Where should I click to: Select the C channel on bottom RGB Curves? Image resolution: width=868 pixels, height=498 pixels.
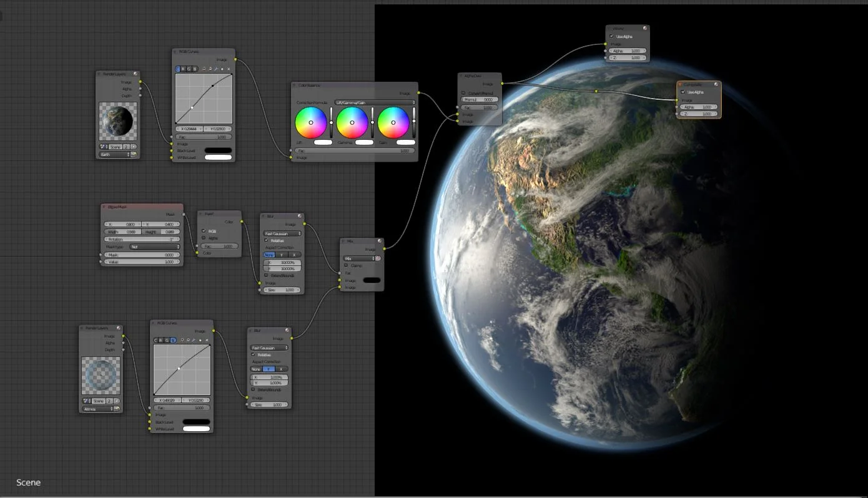pyautogui.click(x=156, y=340)
